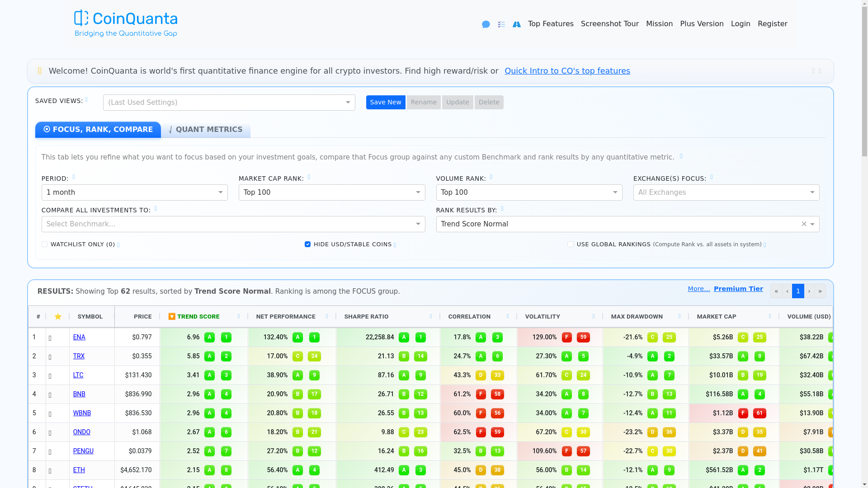
Task: Click page 1 in pagination
Action: (x=798, y=291)
